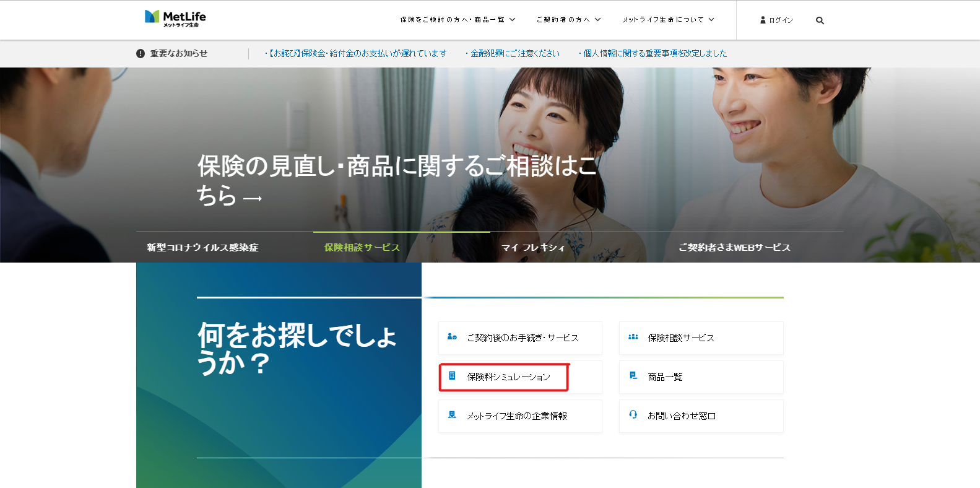Click the icon beside ご契約後のお手続き・サービス

point(452,337)
